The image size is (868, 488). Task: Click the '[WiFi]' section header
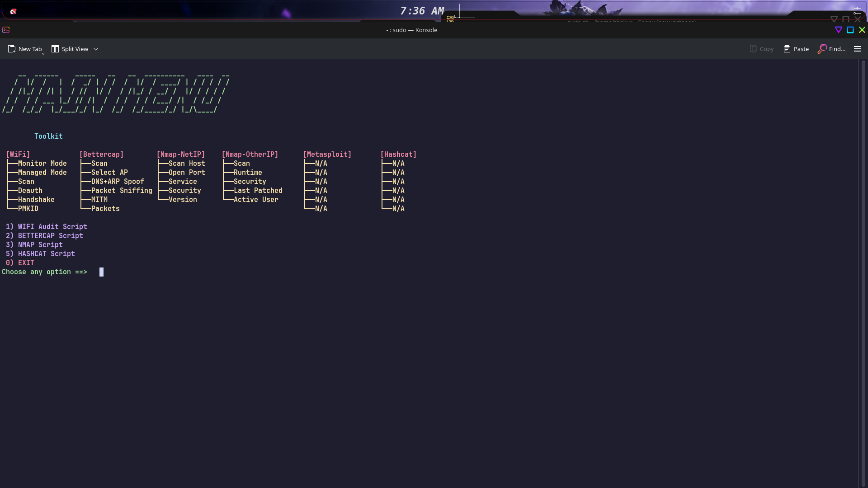point(18,154)
